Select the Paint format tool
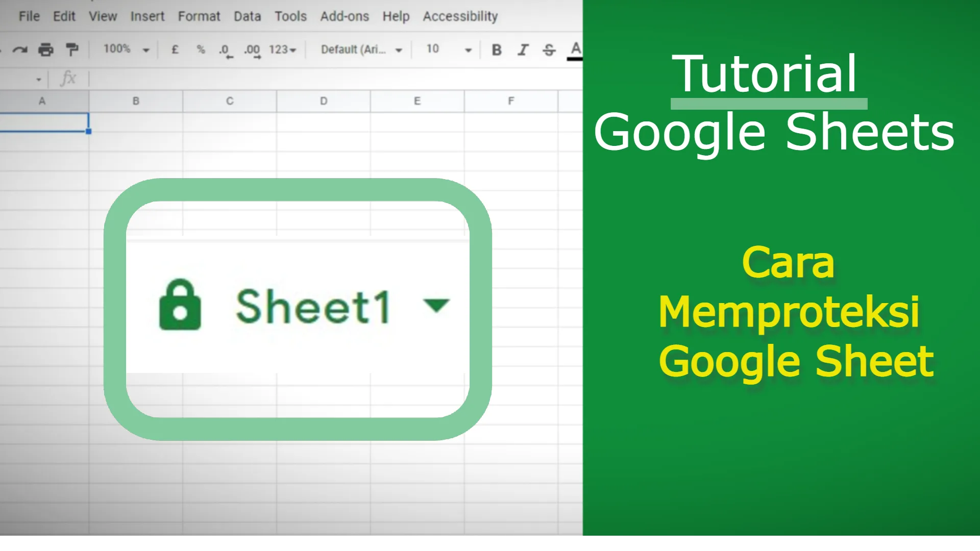 pos(71,49)
